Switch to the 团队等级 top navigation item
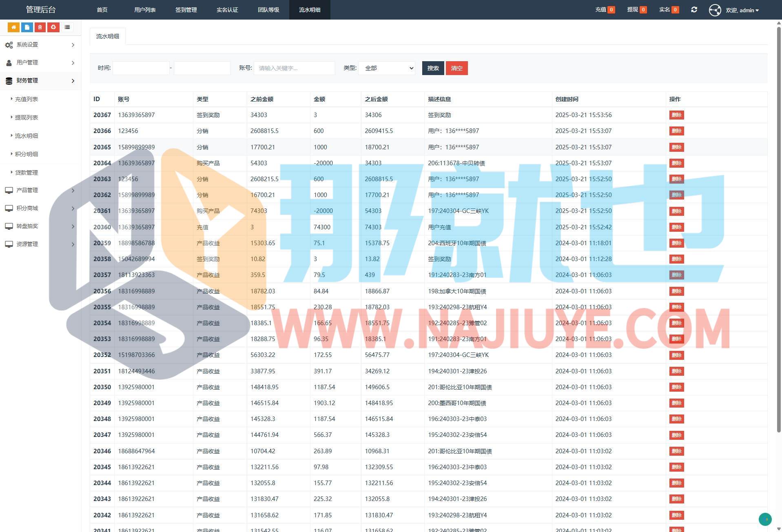The width and height of the screenshot is (782, 532). 268,10
